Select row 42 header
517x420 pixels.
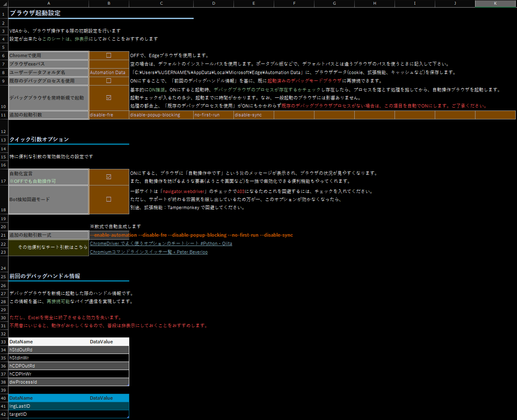click(4, 414)
